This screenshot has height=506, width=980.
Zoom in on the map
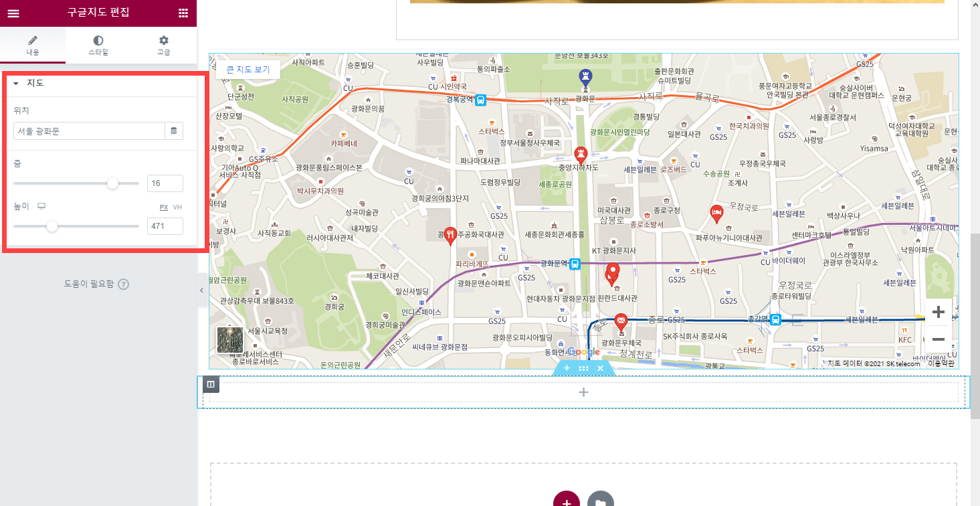[x=939, y=312]
